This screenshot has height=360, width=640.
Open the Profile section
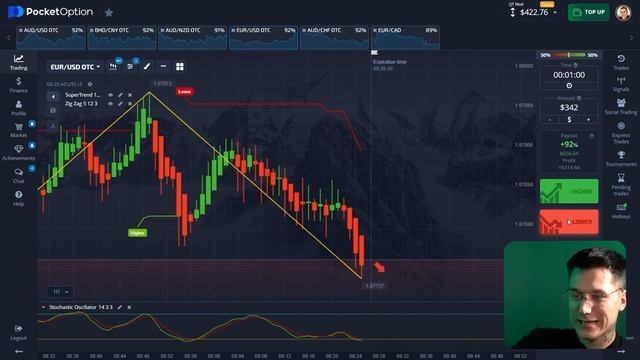(x=19, y=108)
